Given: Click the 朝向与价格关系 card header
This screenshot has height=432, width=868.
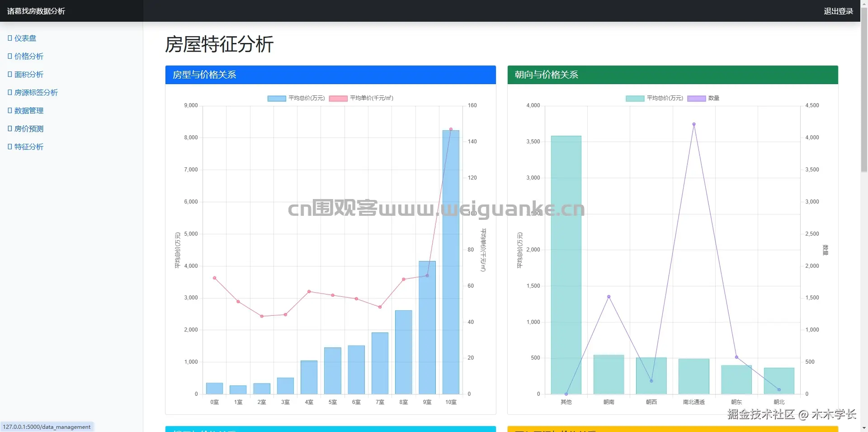Looking at the screenshot, I should 673,75.
